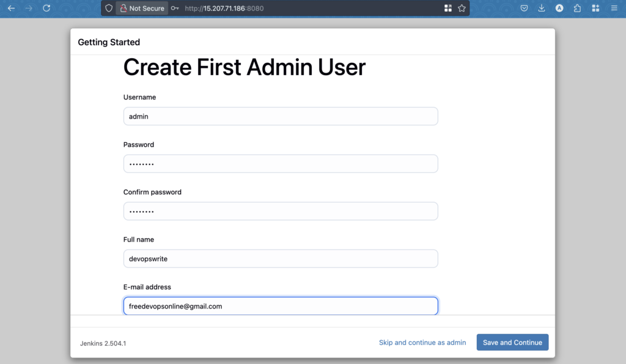The height and width of the screenshot is (364, 626).
Task: Open the browser hamburger application menu
Action: 614,8
